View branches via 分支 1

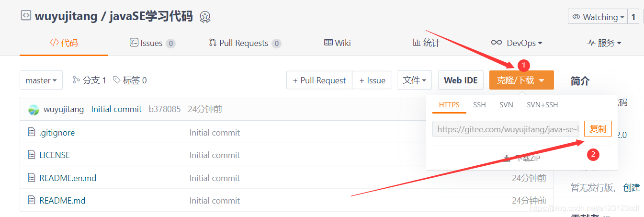pyautogui.click(x=89, y=80)
